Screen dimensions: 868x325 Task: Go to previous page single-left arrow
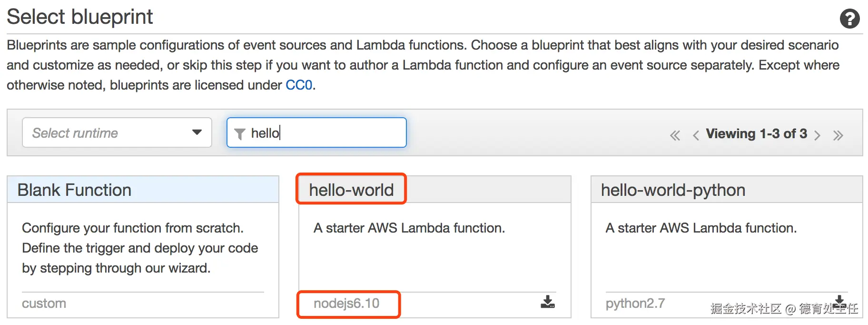(696, 135)
